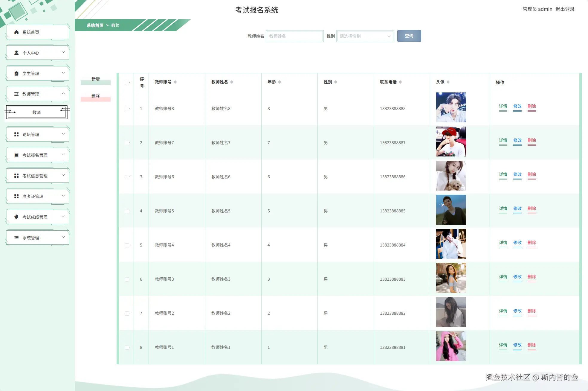Expand the 考试报名管理 menu chevron
The width and height of the screenshot is (588, 391).
point(63,155)
